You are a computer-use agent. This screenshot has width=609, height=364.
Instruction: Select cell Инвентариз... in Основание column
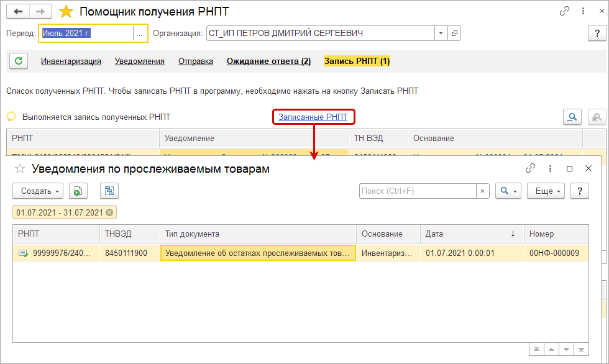coord(388,253)
